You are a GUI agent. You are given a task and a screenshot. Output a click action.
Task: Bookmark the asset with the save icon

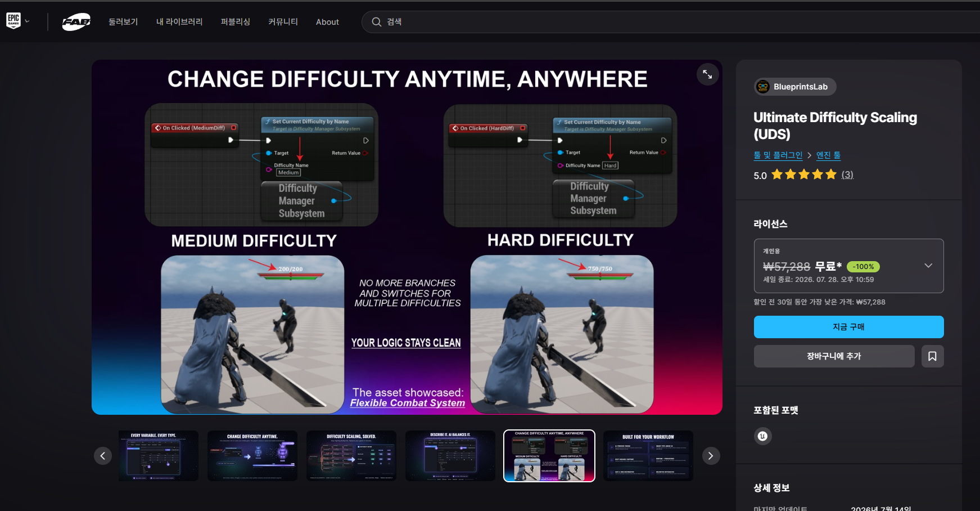933,356
